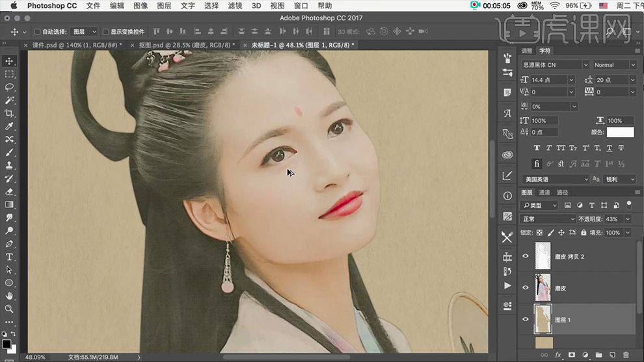The height and width of the screenshot is (362, 644).
Task: Select the Lasso tool
Action: tap(9, 88)
